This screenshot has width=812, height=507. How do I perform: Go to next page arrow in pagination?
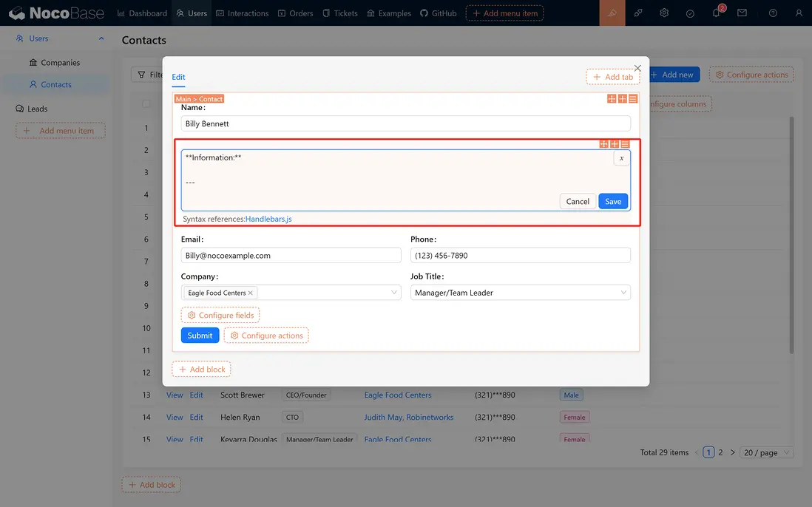(x=732, y=452)
